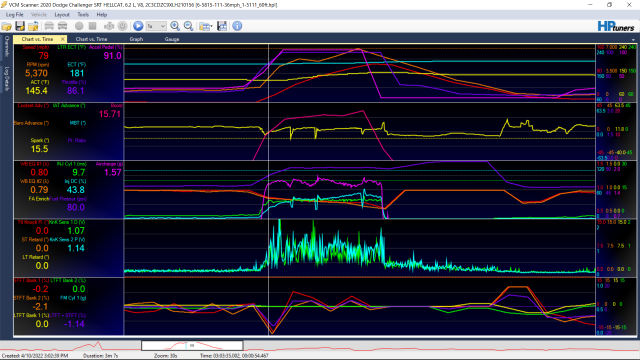Select the Accel Pedal value 91.0

tap(112, 56)
